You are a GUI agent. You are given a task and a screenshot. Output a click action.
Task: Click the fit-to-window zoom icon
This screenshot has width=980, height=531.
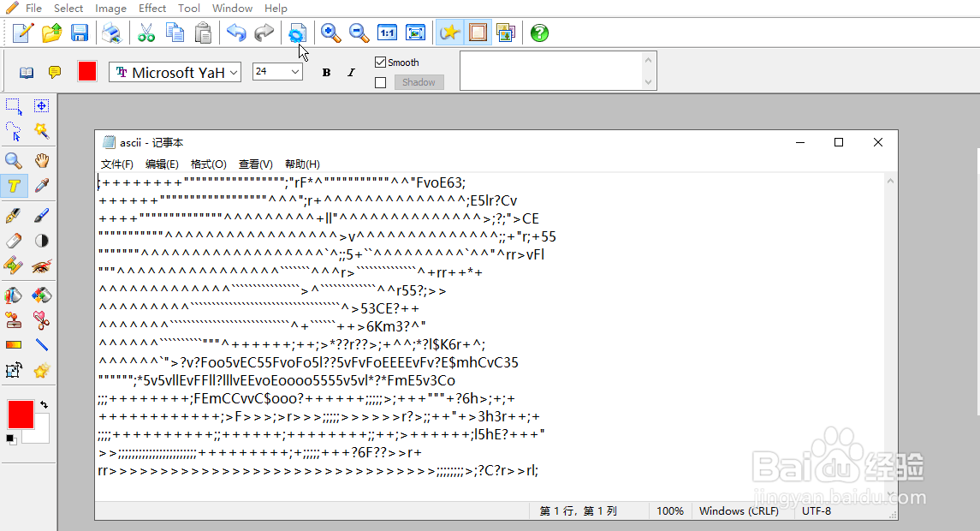pyautogui.click(x=416, y=33)
